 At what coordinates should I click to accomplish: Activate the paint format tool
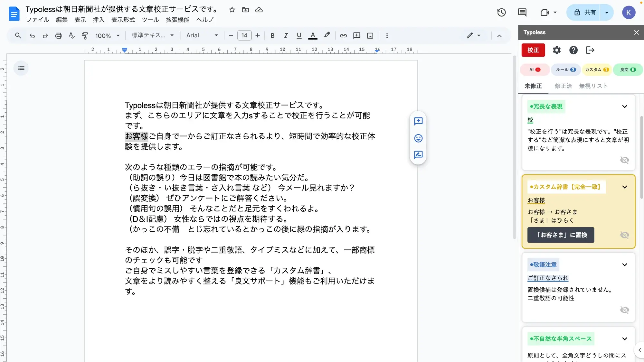pyautogui.click(x=85, y=35)
